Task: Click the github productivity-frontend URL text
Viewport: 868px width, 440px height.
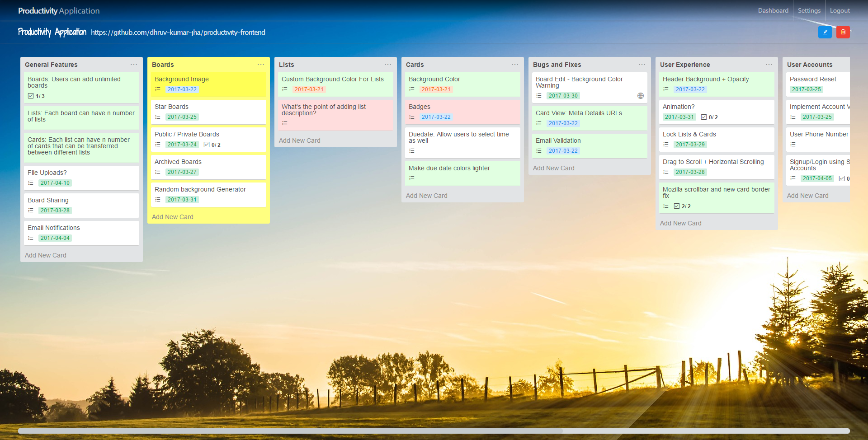Action: coord(178,33)
